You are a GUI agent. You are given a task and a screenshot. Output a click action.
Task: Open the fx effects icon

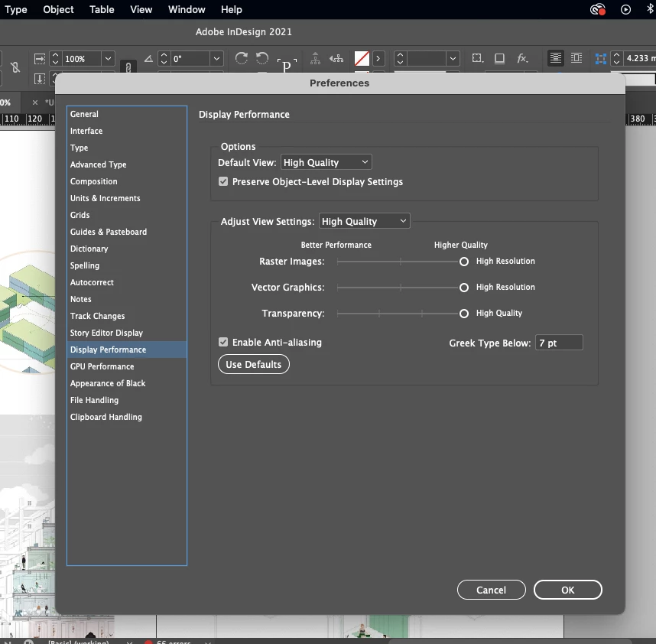coord(522,58)
